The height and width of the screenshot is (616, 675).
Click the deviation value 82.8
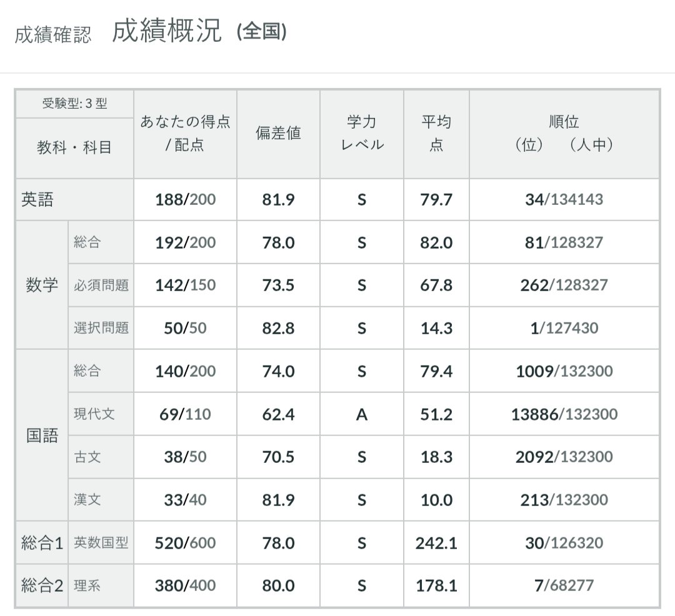tap(278, 328)
